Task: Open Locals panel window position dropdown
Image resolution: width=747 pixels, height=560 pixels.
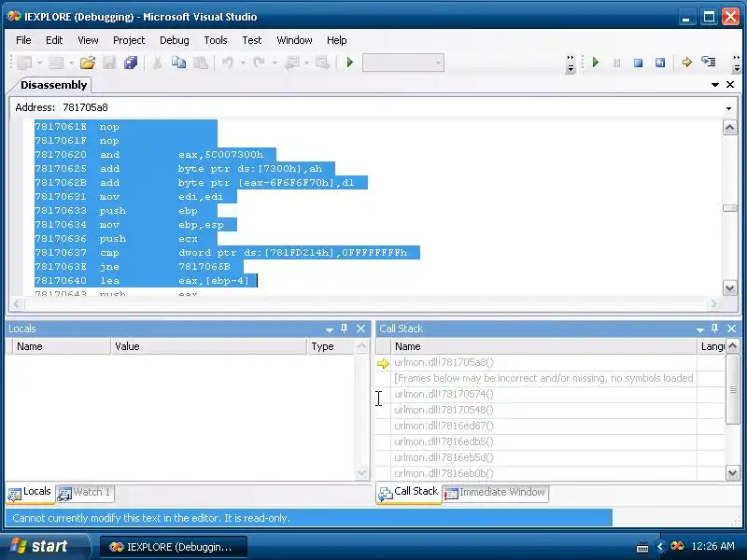Action: click(330, 329)
